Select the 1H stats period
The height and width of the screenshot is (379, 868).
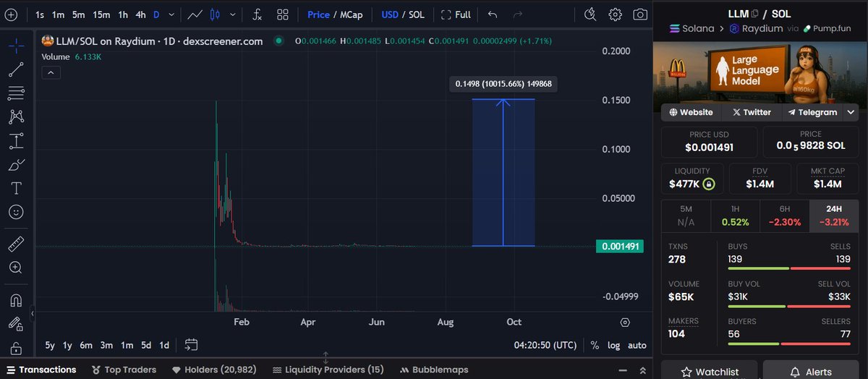(735, 216)
